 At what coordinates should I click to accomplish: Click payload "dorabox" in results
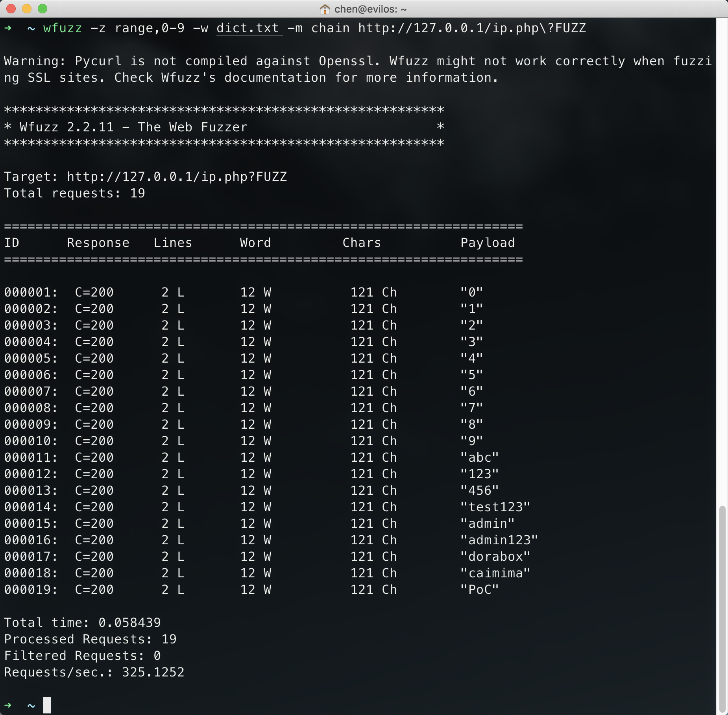495,557
